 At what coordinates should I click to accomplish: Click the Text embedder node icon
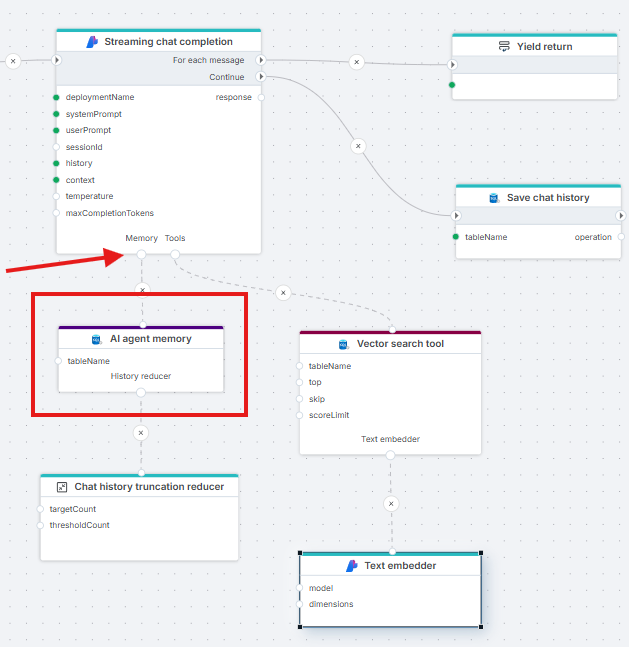coord(352,566)
